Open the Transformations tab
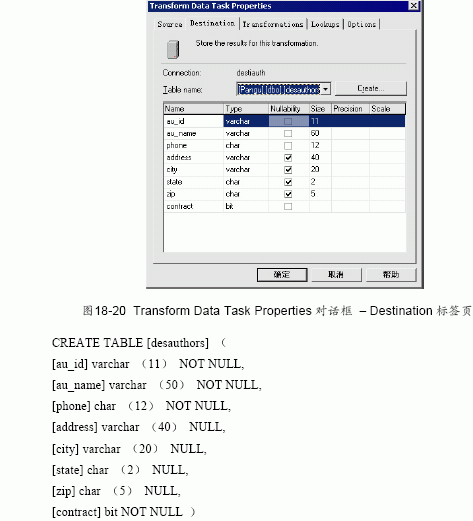473x521 pixels. (x=273, y=24)
